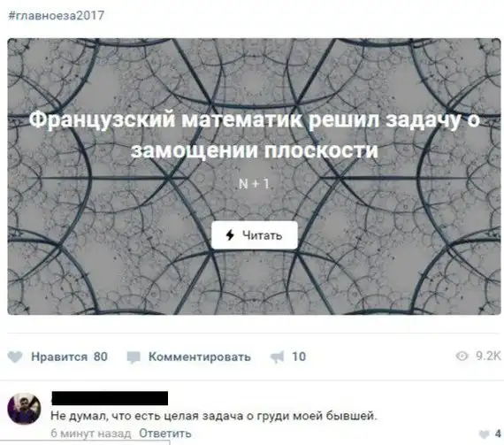Open the blacked-out commenter name

pos(110,398)
